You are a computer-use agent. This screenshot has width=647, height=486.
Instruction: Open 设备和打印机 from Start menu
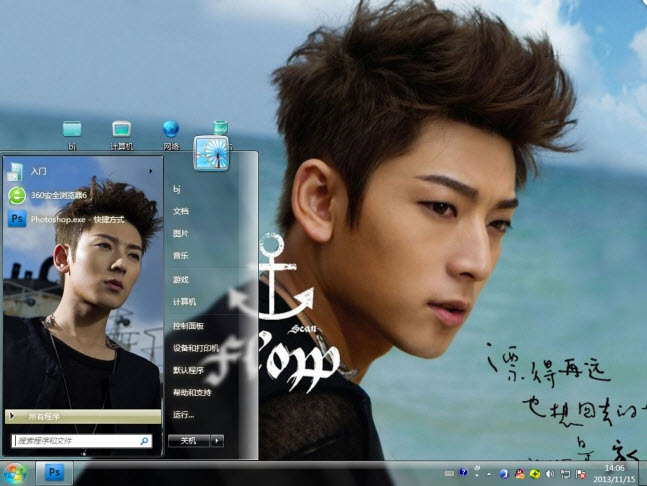196,348
